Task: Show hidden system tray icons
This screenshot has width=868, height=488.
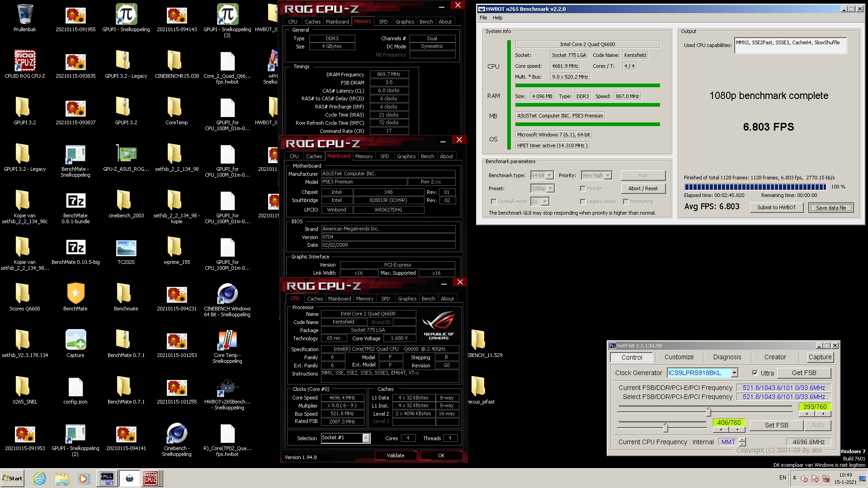Action: pyautogui.click(x=794, y=478)
